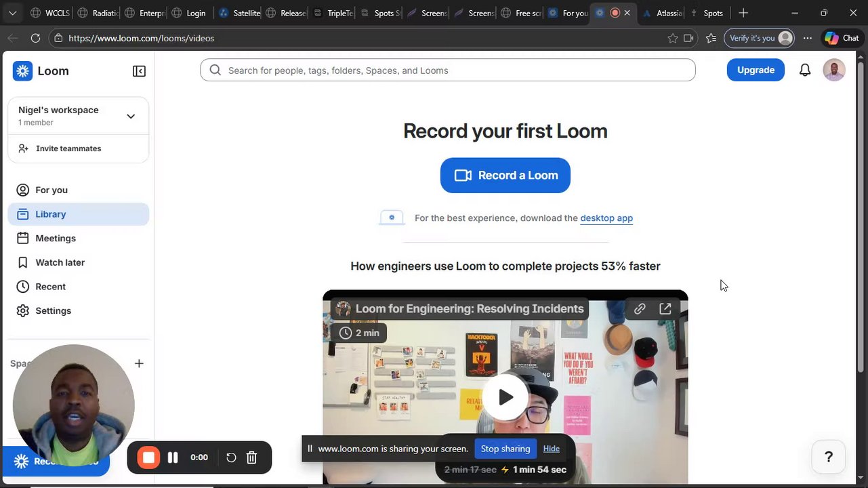Click Loom for Engineering: Resolving Incidents title
This screenshot has width=868, height=488.
coord(470,309)
